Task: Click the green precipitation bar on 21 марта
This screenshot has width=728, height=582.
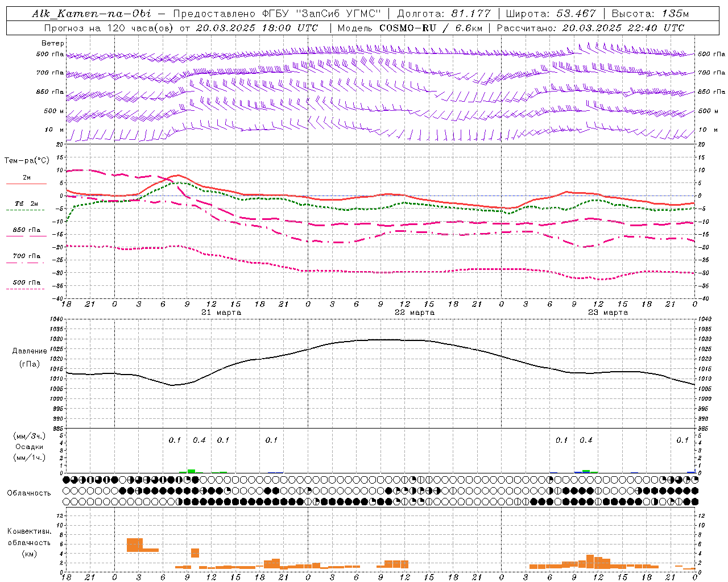Action: pos(191,471)
